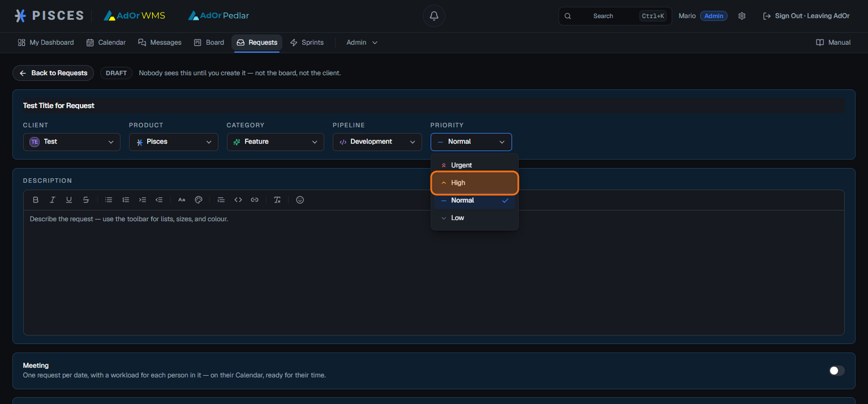Apply italic formatting in the description toolbar
Viewport: 868px width, 404px height.
[x=52, y=200]
